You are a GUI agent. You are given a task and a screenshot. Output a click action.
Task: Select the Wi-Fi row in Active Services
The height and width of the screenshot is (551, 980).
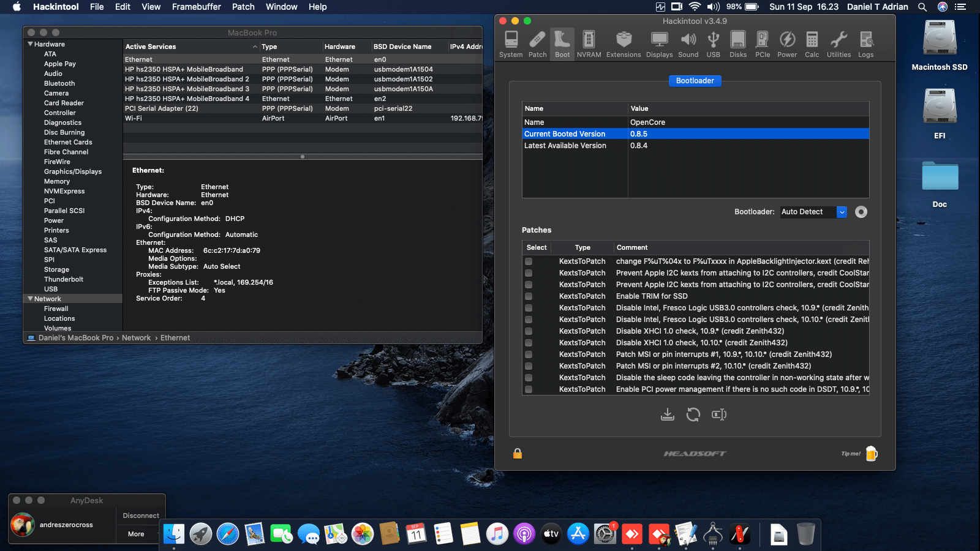pos(303,118)
